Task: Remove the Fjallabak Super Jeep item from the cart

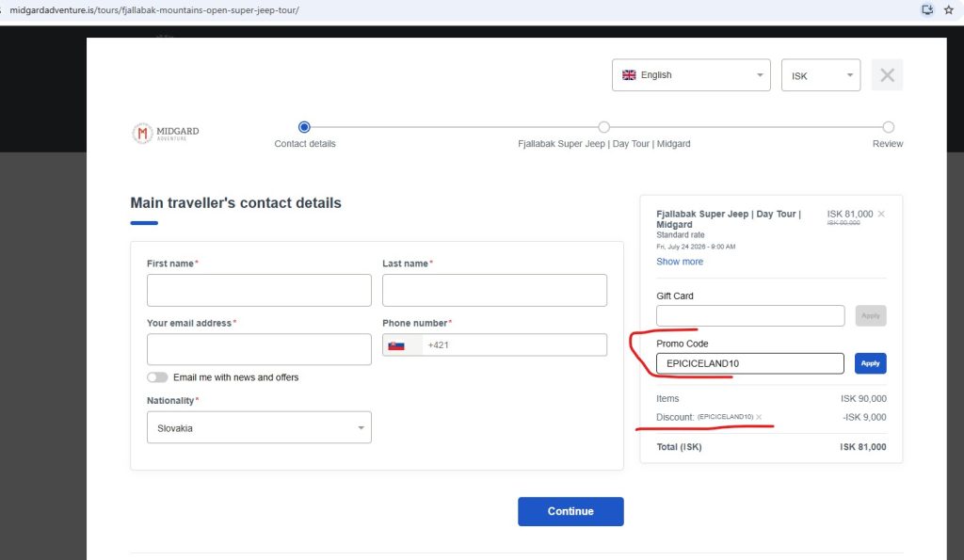Action: tap(881, 214)
